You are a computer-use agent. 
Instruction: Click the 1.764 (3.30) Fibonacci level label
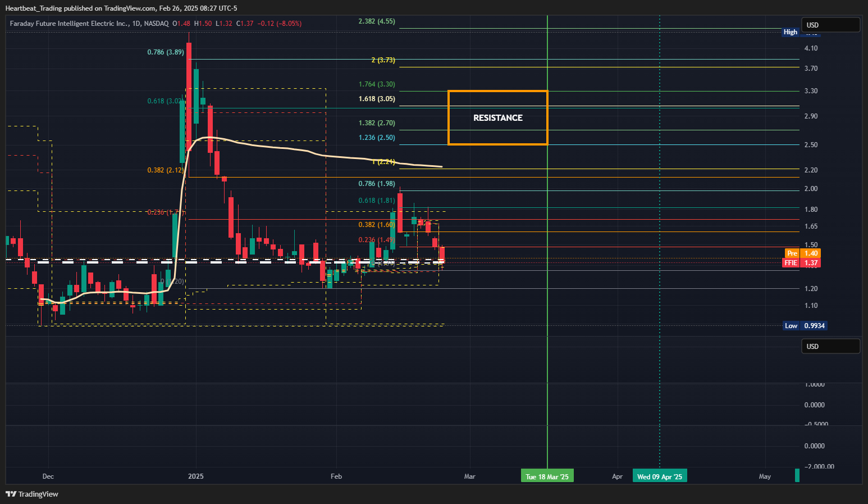(x=377, y=84)
